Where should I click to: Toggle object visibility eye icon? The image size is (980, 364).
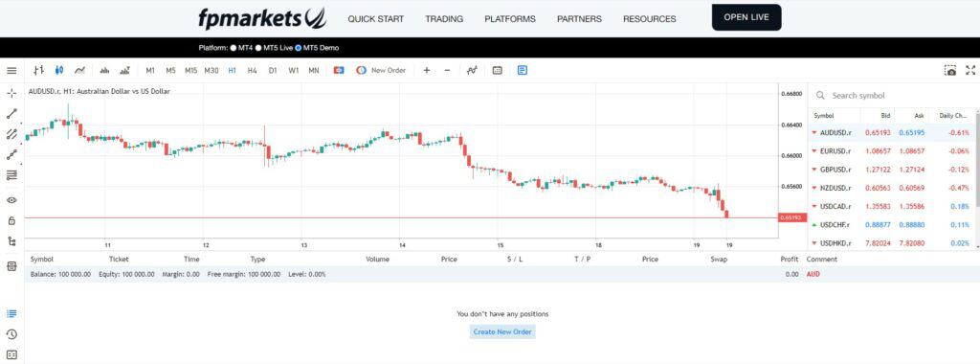point(11,200)
